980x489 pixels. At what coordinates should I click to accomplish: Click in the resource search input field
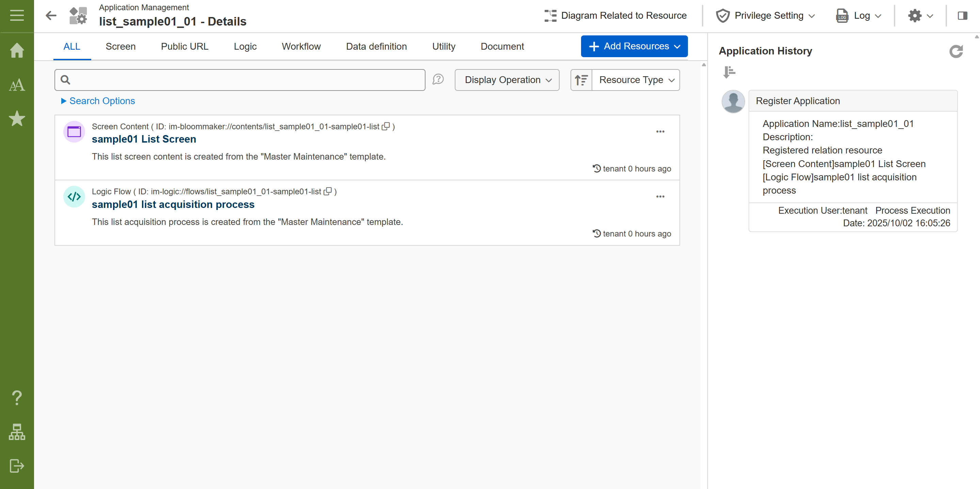(x=243, y=80)
